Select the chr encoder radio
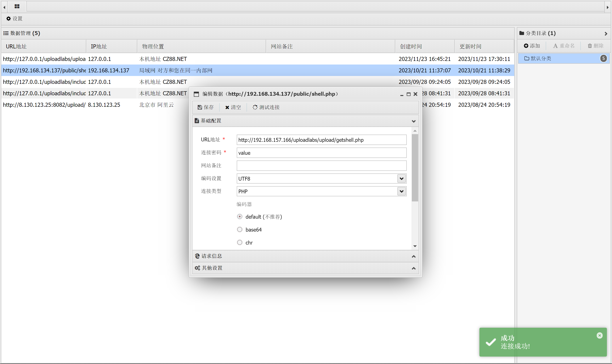Image resolution: width=612 pixels, height=364 pixels. 240,242
